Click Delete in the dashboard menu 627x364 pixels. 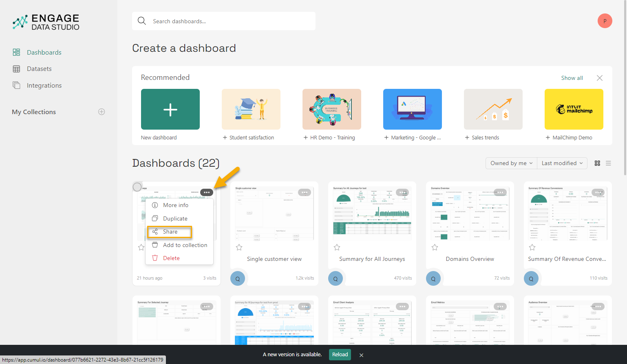(x=171, y=258)
